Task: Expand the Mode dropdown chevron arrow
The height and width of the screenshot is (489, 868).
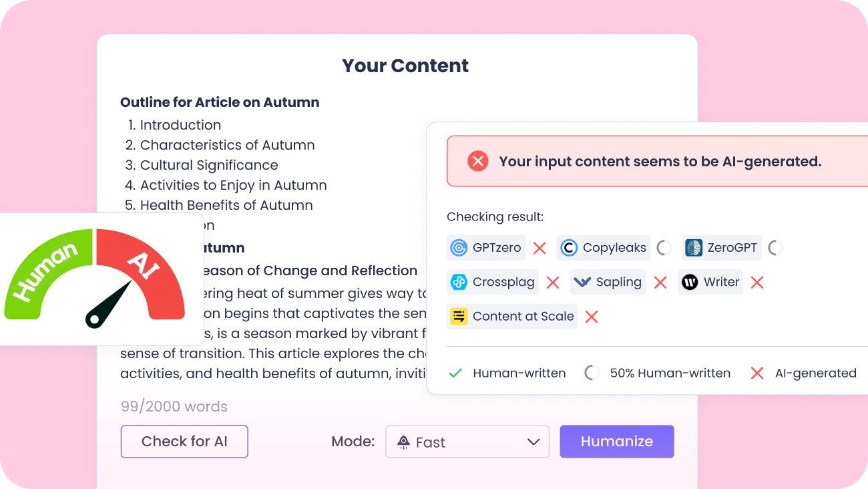Action: pos(533,442)
